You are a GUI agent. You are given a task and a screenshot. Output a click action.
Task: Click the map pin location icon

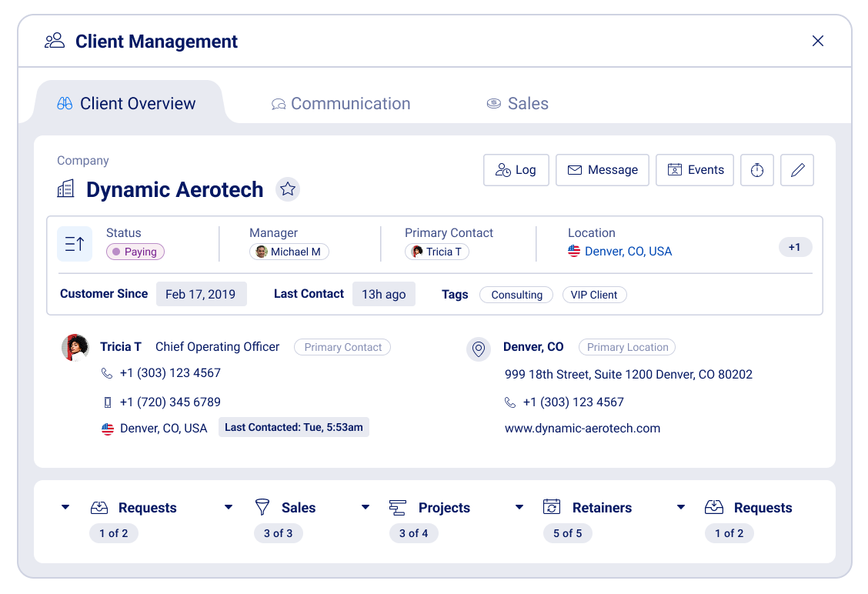pos(479,349)
